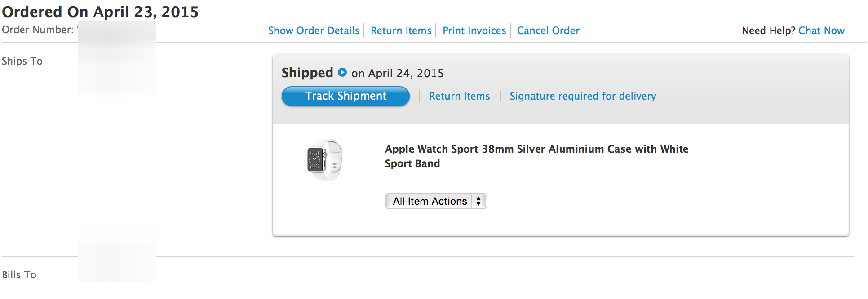This screenshot has height=299, width=868.
Task: Click the Bills To label
Action: (19, 275)
